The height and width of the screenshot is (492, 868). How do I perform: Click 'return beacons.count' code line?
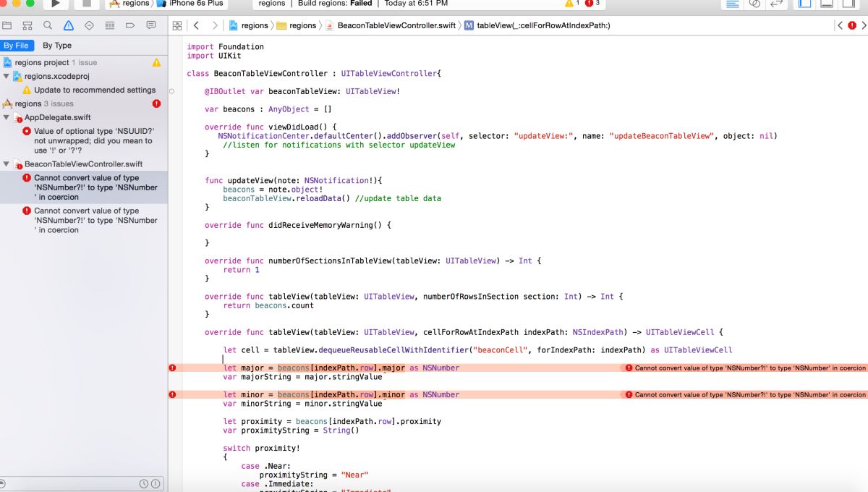(x=268, y=306)
